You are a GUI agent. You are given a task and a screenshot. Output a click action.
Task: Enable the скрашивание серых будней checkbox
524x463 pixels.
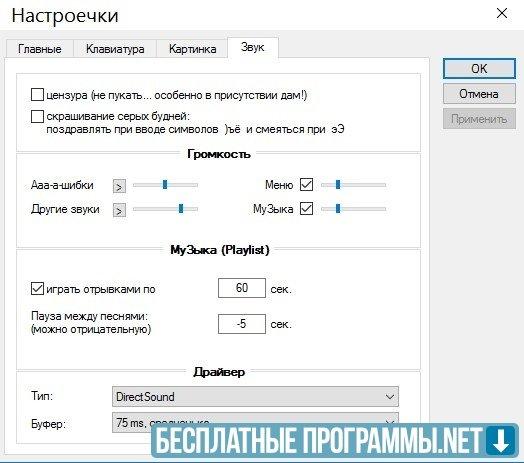click(37, 116)
